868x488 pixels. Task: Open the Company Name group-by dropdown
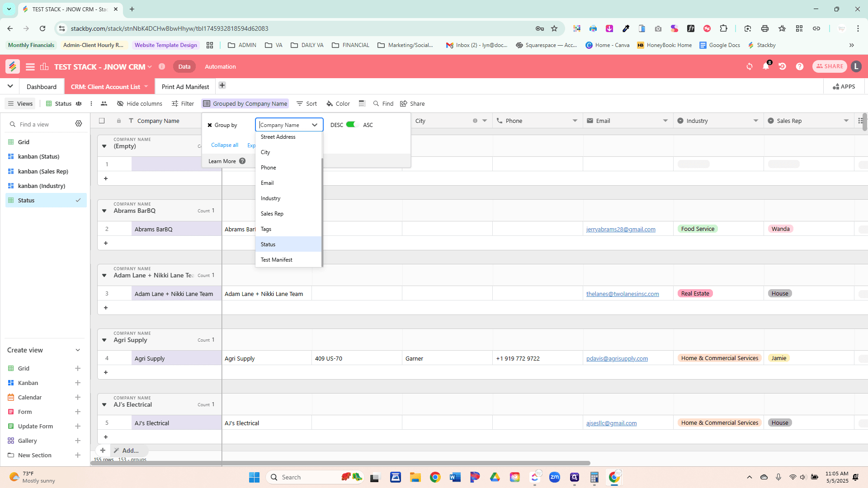pyautogui.click(x=289, y=125)
